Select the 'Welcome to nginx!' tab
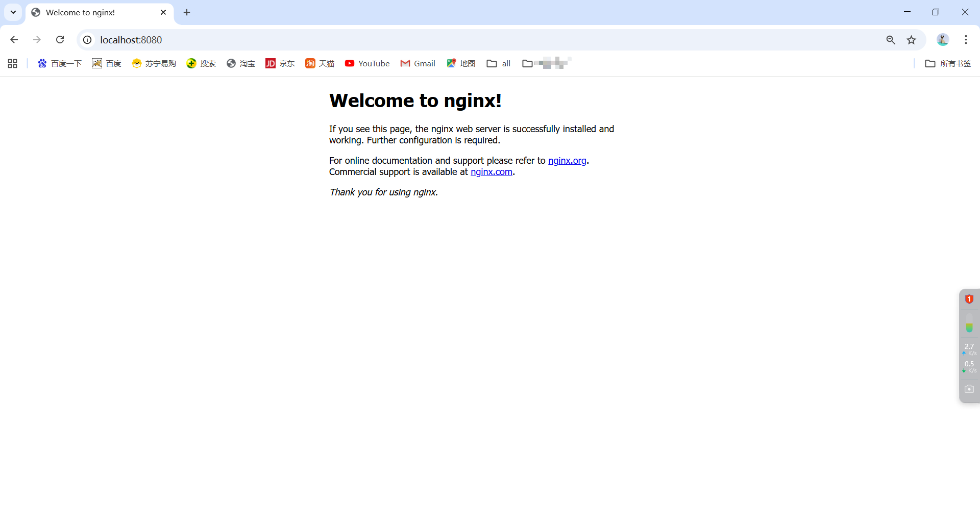Image resolution: width=980 pixels, height=525 pixels. [100, 12]
